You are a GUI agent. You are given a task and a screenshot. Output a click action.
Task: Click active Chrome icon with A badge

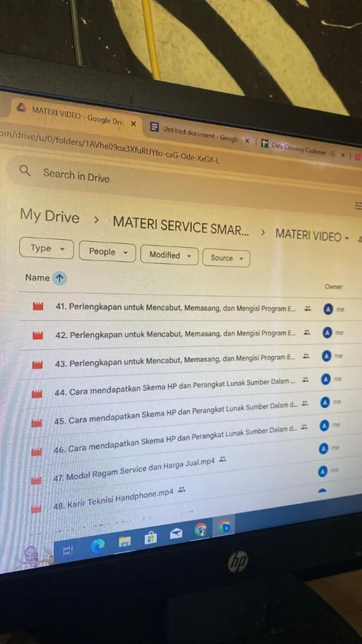coord(225,525)
